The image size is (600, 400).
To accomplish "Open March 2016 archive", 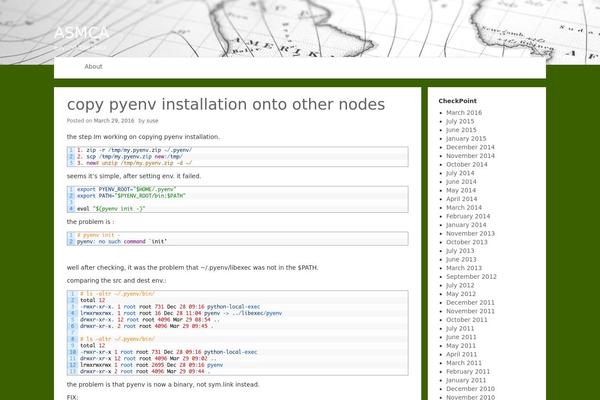I will tap(464, 113).
